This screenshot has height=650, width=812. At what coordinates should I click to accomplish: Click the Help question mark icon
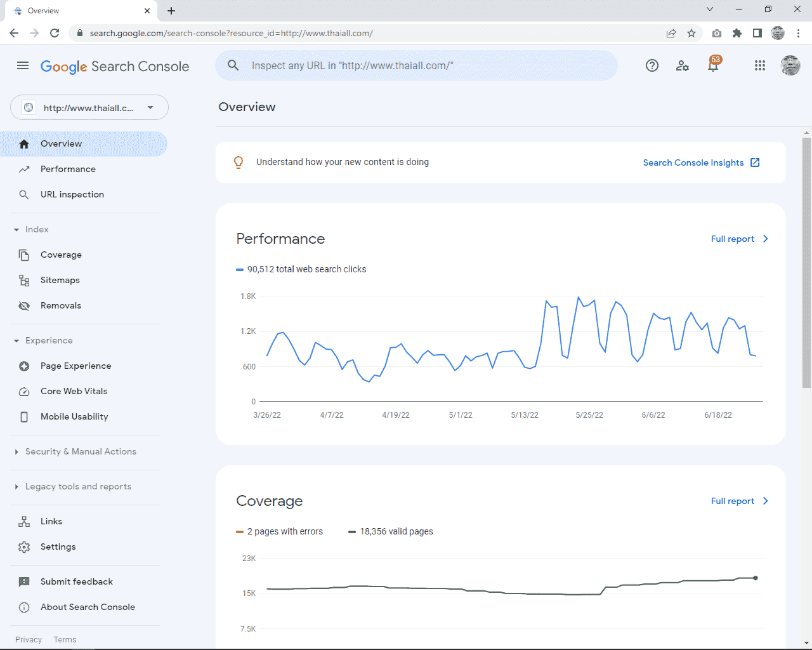pos(652,65)
